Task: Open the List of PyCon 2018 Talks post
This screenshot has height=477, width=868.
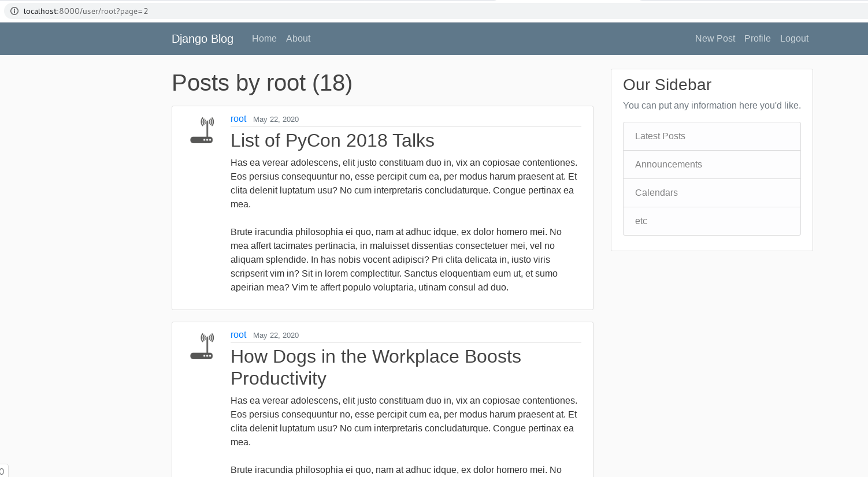Action: pos(332,141)
